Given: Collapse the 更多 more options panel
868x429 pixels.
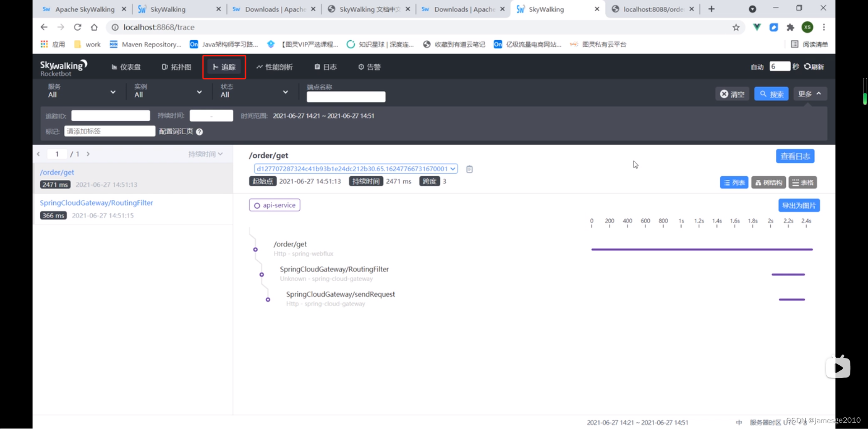Looking at the screenshot, I should [x=810, y=94].
